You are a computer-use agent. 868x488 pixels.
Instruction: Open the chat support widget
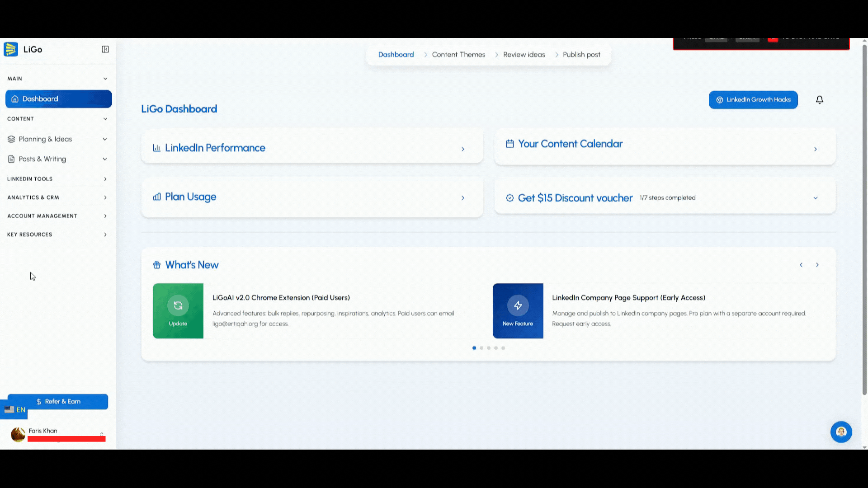point(841,432)
